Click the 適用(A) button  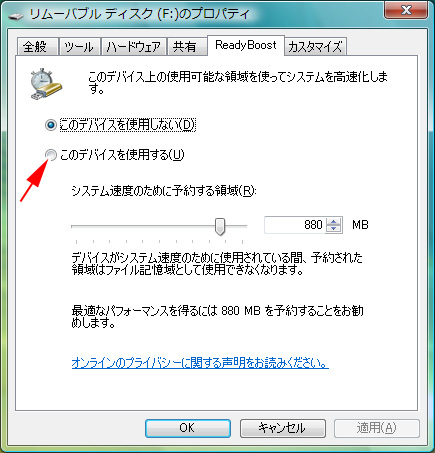(377, 428)
